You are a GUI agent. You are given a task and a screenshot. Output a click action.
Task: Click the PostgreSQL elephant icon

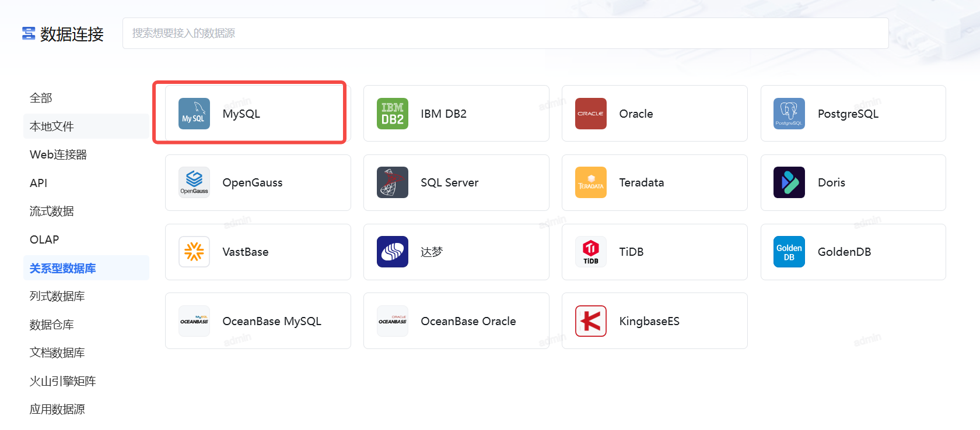coord(789,114)
